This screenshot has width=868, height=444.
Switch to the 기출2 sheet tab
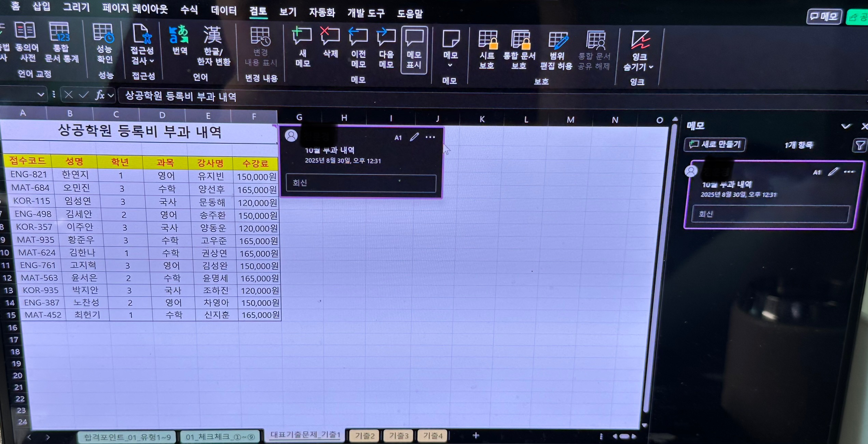365,436
